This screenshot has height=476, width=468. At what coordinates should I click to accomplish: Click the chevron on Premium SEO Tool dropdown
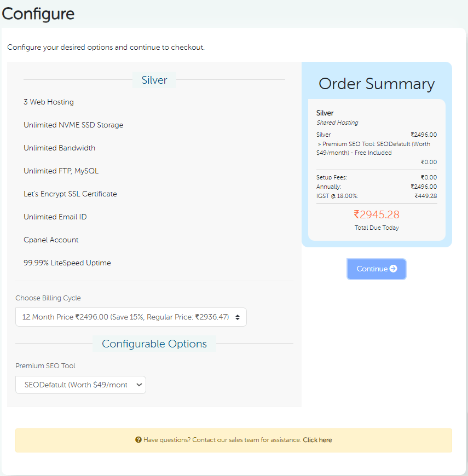coord(138,385)
